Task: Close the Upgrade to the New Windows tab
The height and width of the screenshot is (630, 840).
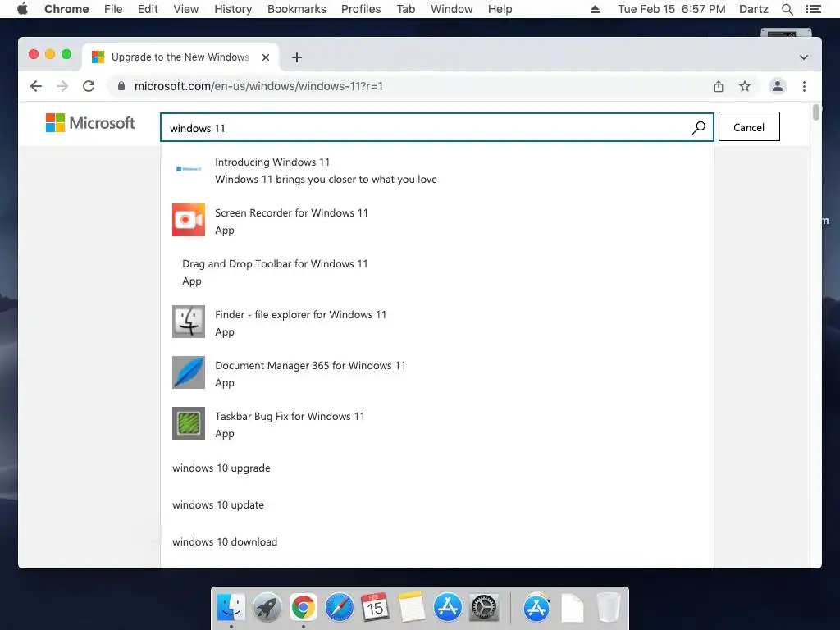Action: (x=266, y=57)
